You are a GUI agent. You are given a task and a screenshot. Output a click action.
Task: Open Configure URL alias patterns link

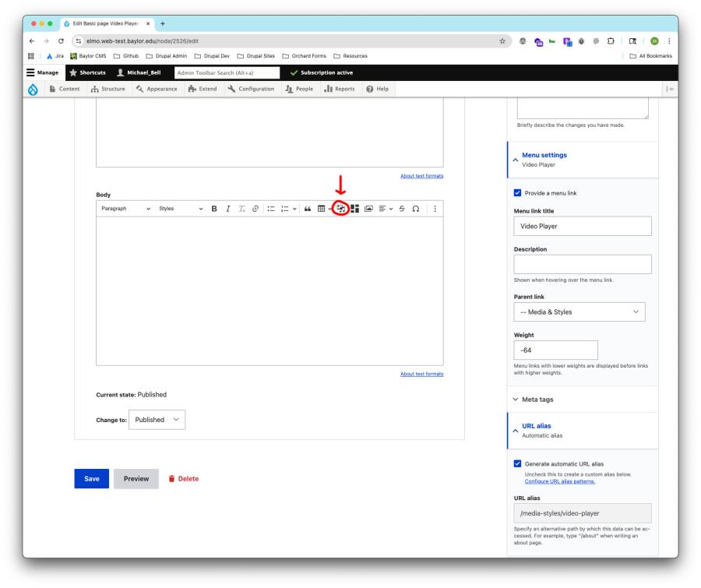click(560, 481)
